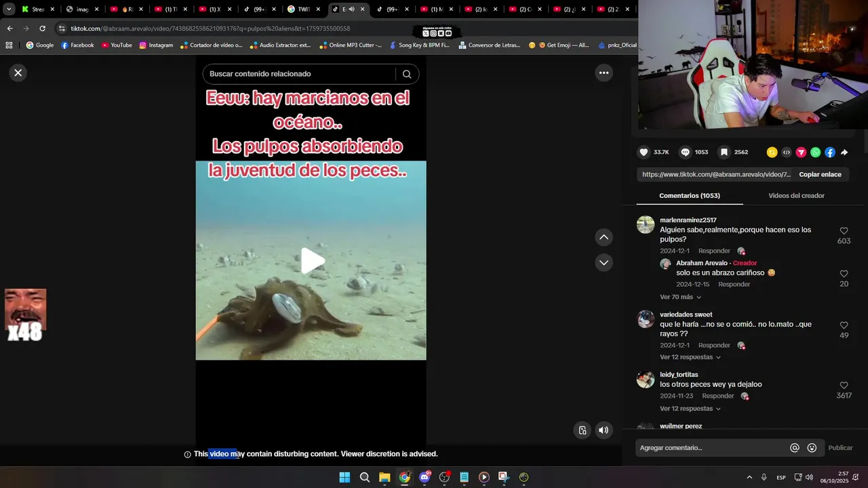Open Discord from the taskbar

point(425,477)
